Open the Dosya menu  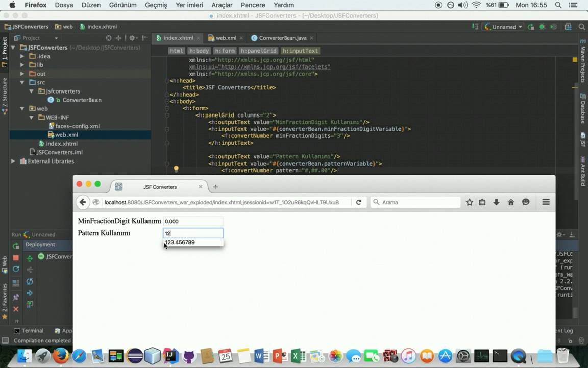point(64,5)
